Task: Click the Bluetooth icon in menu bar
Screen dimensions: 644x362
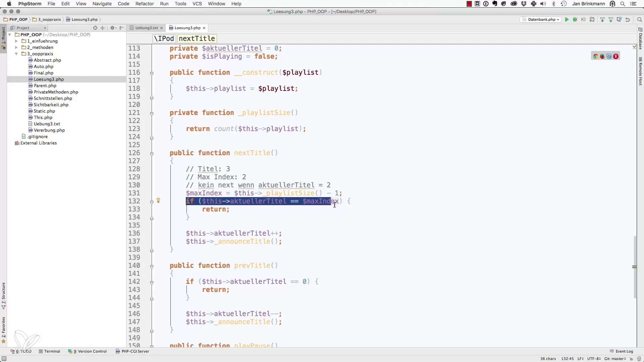Action: [x=554, y=4]
